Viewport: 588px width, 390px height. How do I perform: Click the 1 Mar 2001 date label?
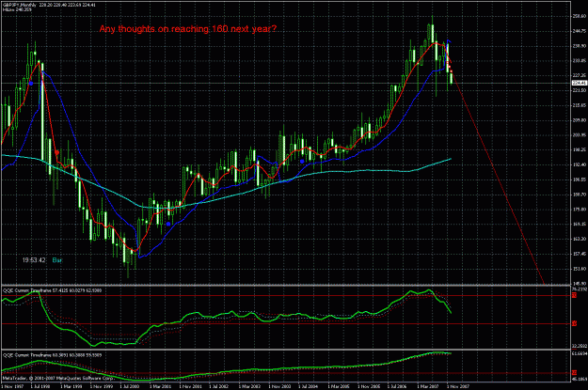coord(161,386)
